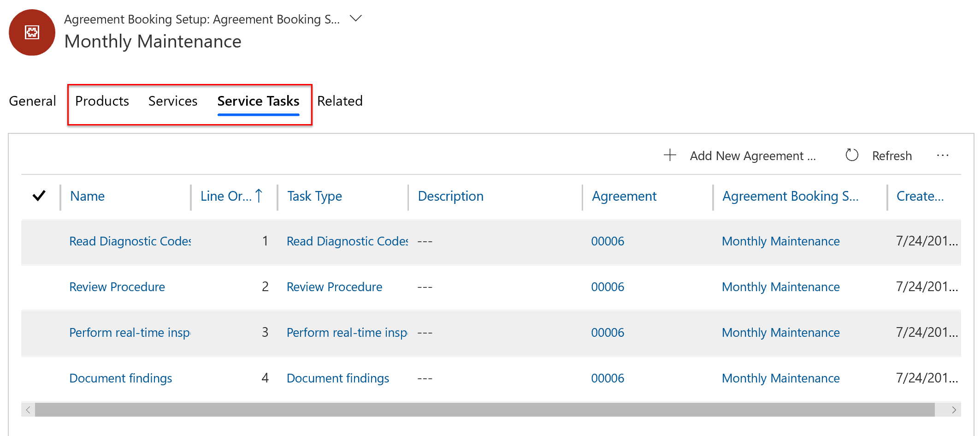Open Review Procedure record name link
This screenshot has height=436, width=980.
click(117, 287)
